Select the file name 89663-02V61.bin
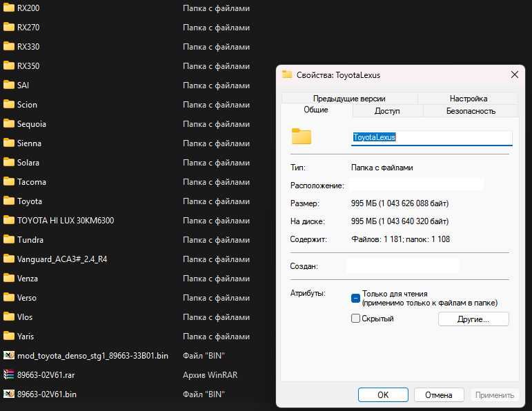Viewport: 532px width, 411px height. 47,394
